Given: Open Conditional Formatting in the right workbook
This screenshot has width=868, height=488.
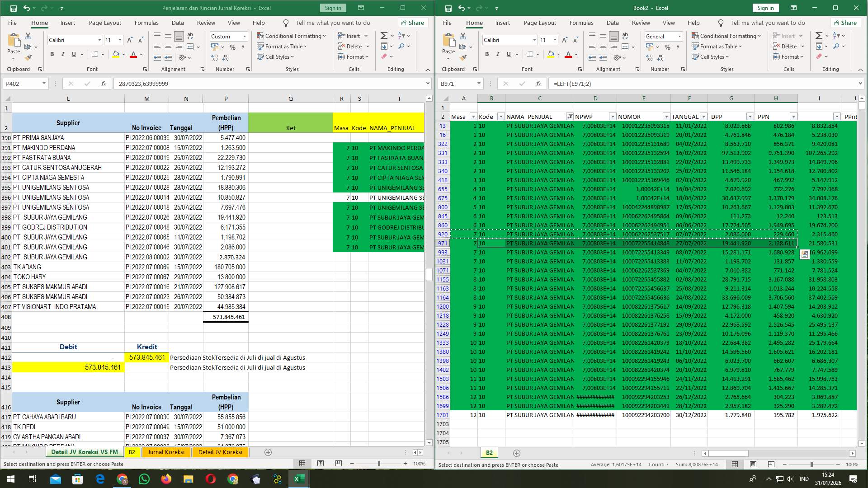Looking at the screenshot, I should click(x=727, y=36).
